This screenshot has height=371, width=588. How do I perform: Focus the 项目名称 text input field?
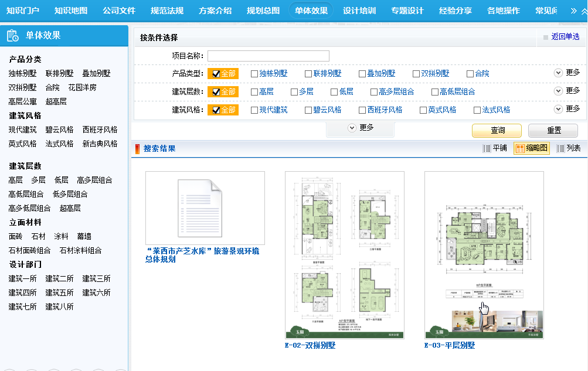(268, 56)
